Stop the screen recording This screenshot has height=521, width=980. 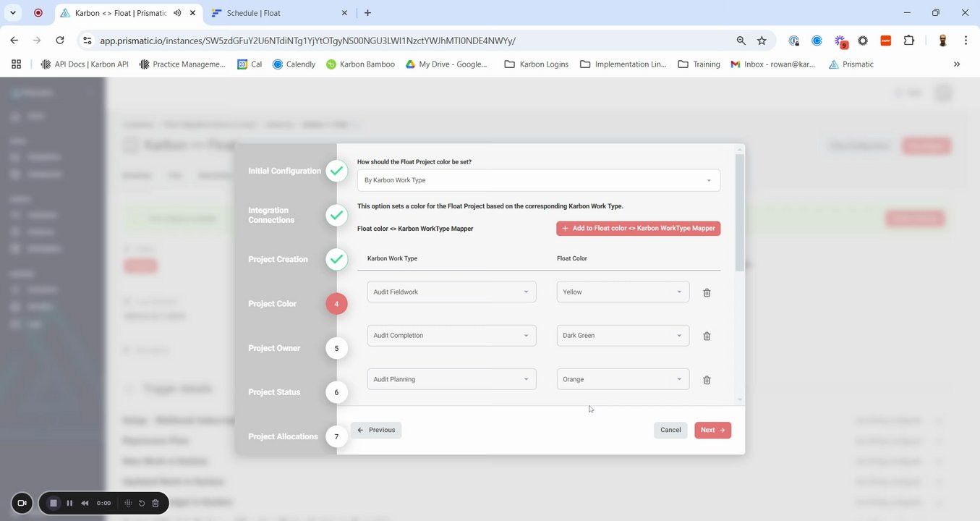pyautogui.click(x=54, y=503)
